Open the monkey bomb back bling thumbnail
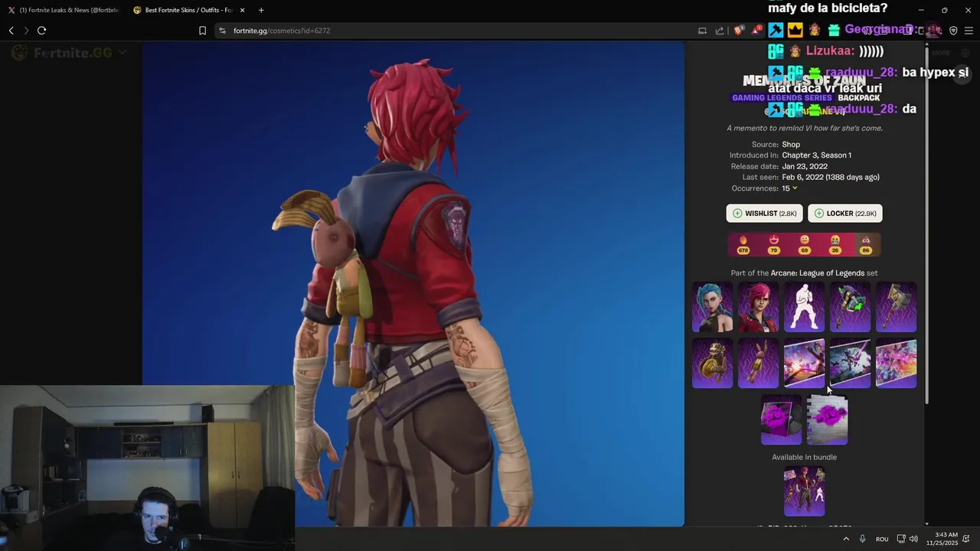This screenshot has width=980, height=551. pos(713,364)
